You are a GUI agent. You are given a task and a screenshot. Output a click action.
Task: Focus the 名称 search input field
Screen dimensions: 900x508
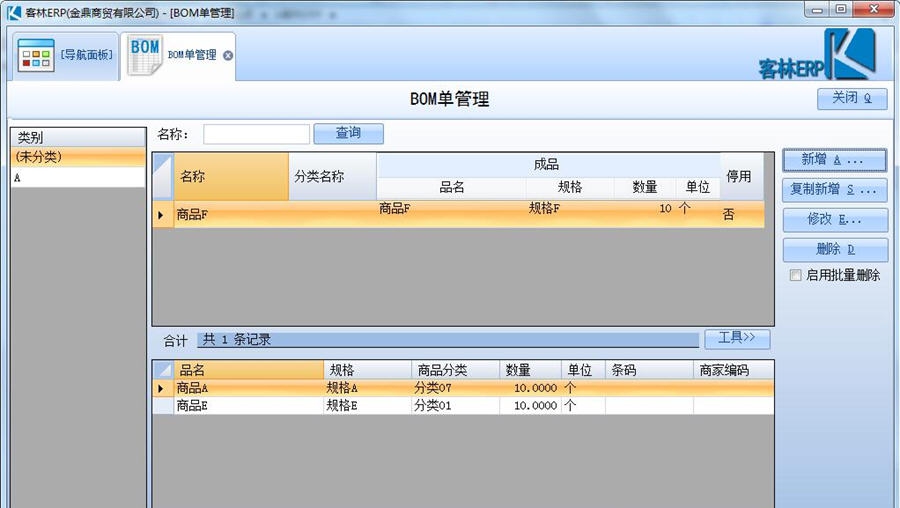256,134
